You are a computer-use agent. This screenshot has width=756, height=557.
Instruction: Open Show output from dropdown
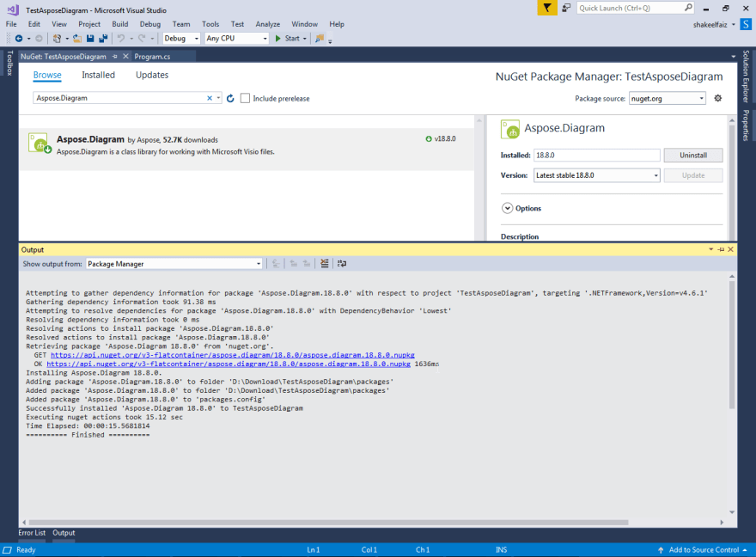259,264
